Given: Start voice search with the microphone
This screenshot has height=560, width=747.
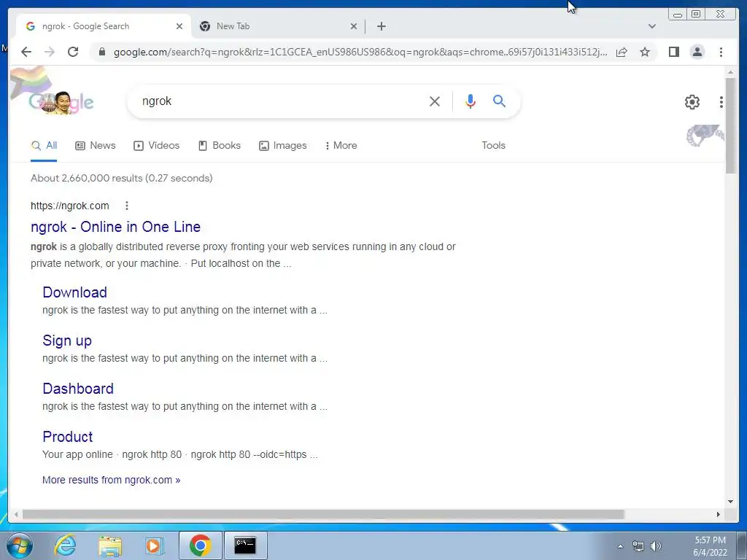Looking at the screenshot, I should [x=471, y=101].
